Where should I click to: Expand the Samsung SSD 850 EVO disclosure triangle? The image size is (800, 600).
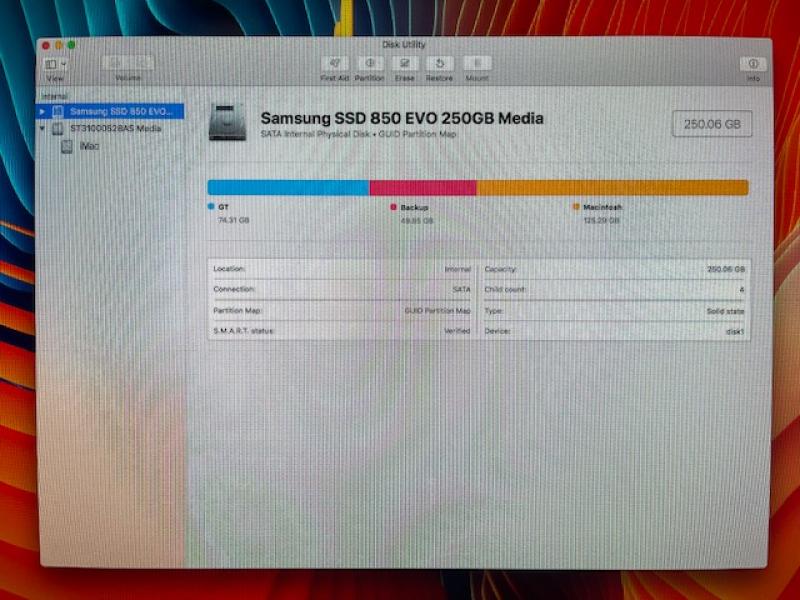[x=43, y=111]
